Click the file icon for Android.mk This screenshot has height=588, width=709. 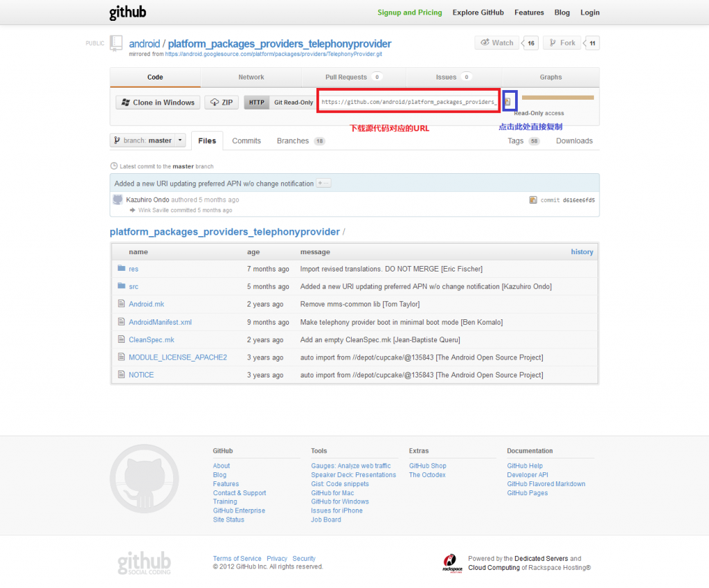[x=121, y=303]
